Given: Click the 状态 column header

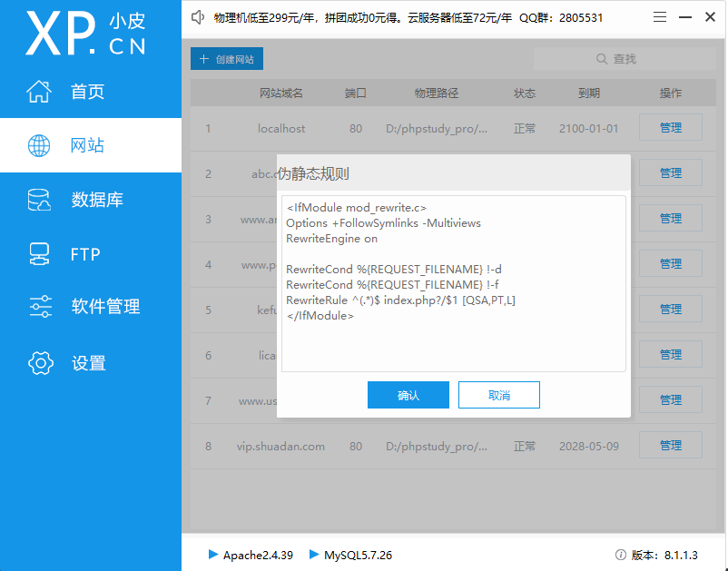Looking at the screenshot, I should point(525,94).
